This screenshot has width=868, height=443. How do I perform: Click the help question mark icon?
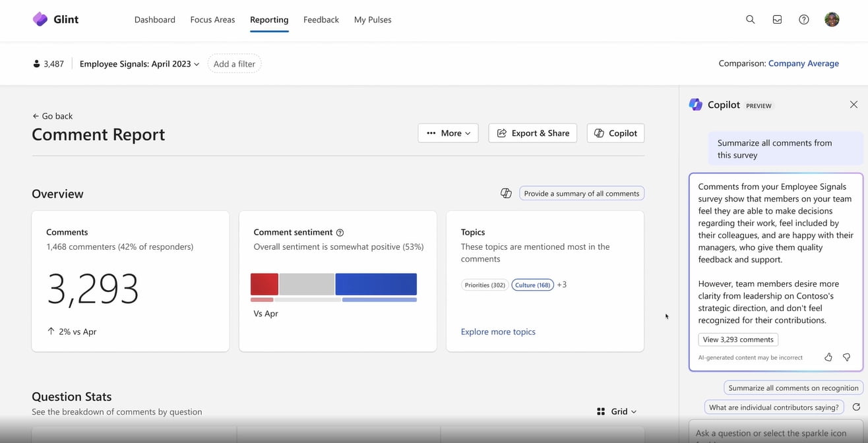pos(803,20)
